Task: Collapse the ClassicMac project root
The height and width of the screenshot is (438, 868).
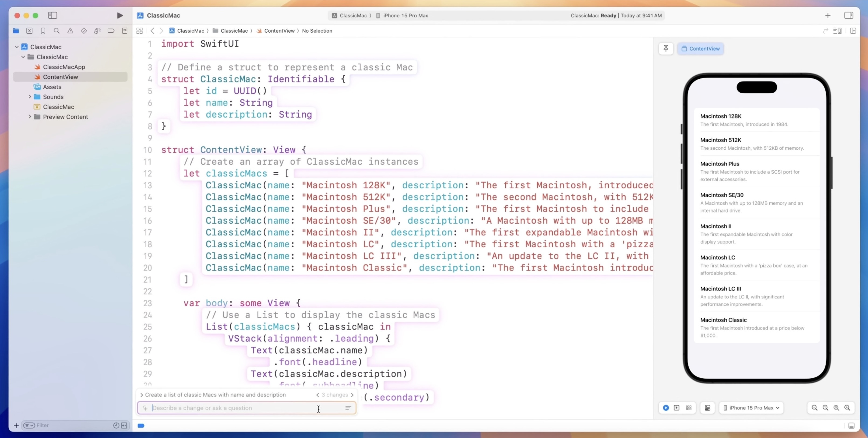Action: (x=16, y=47)
